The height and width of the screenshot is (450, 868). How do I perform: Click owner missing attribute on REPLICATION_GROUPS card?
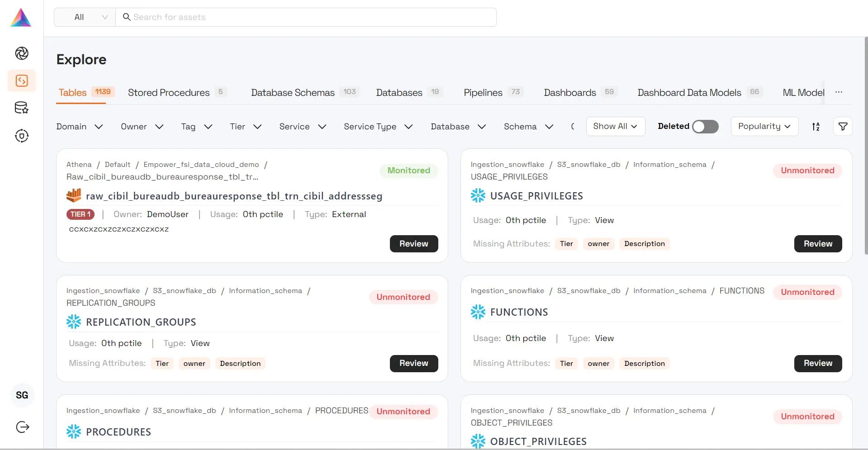194,363
